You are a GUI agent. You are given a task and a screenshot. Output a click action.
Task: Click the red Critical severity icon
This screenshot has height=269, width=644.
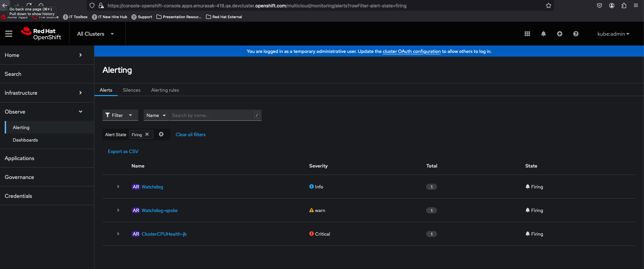[312, 234]
